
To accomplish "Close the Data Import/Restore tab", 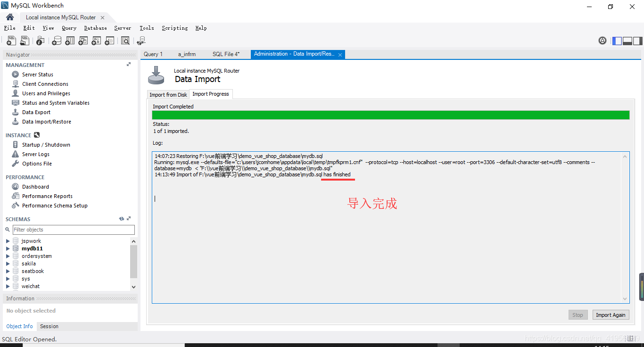I will (340, 55).
